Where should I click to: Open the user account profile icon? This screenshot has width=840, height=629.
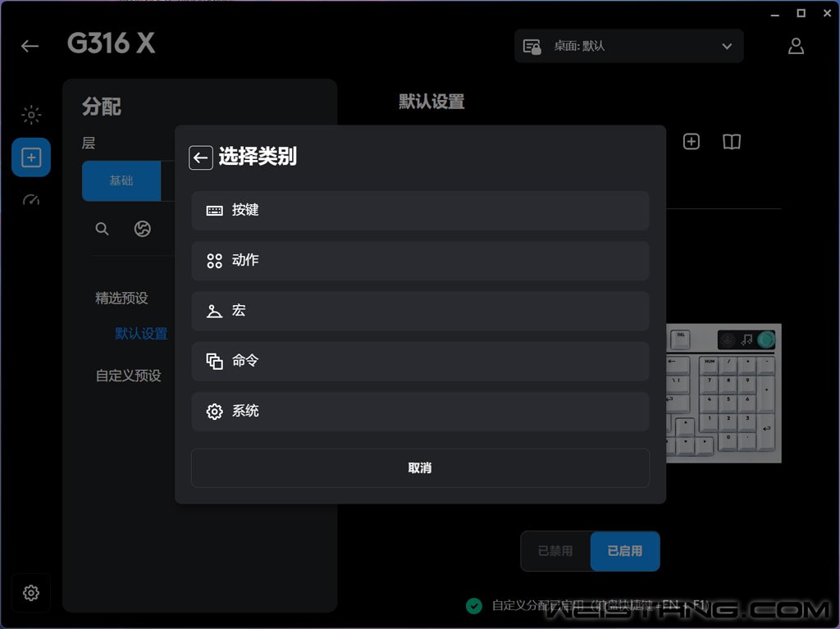tap(795, 46)
